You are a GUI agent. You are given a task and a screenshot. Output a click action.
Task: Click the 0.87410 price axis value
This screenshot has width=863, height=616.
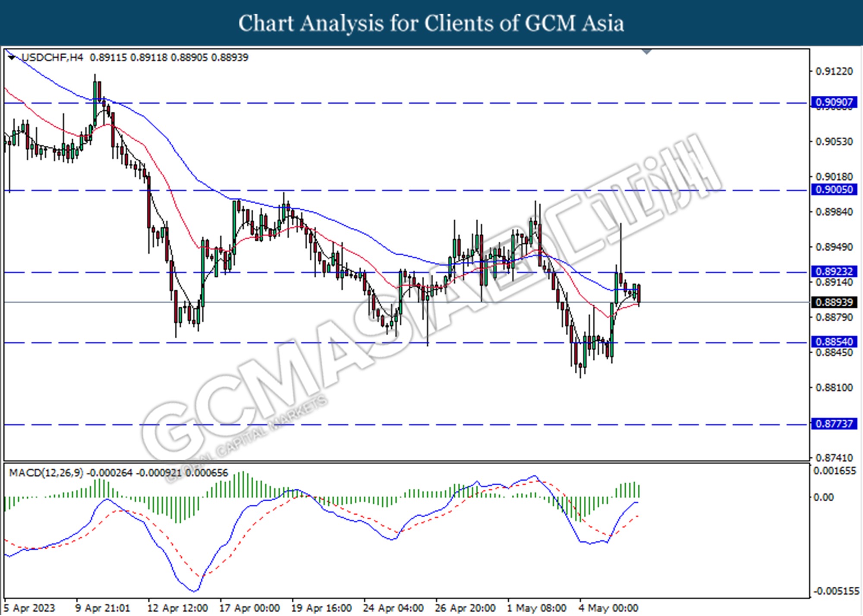[834, 458]
